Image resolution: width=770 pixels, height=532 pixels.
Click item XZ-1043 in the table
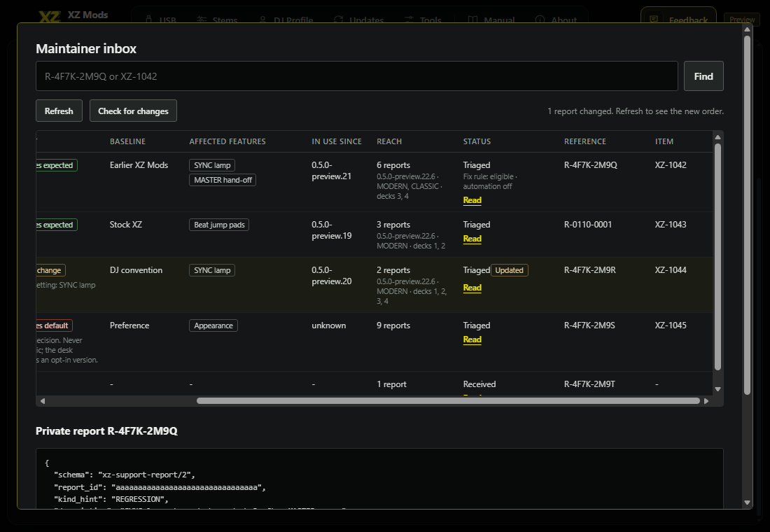[671, 225]
